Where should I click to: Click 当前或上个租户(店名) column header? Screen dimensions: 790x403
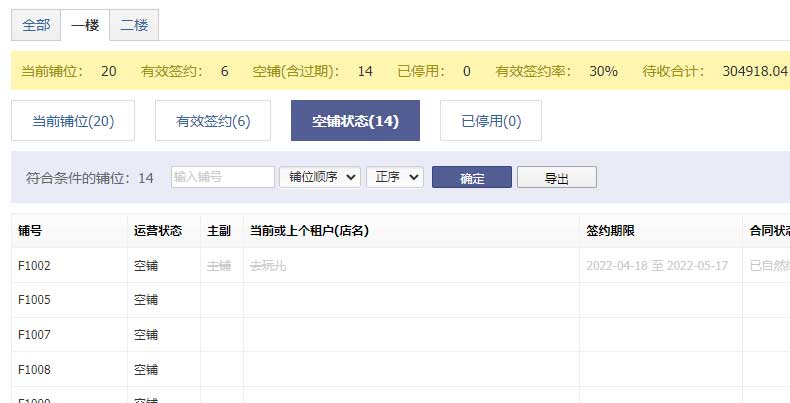click(x=309, y=231)
